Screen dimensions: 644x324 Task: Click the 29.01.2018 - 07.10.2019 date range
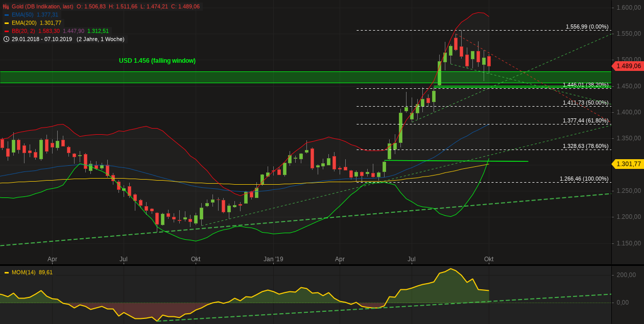(x=42, y=39)
